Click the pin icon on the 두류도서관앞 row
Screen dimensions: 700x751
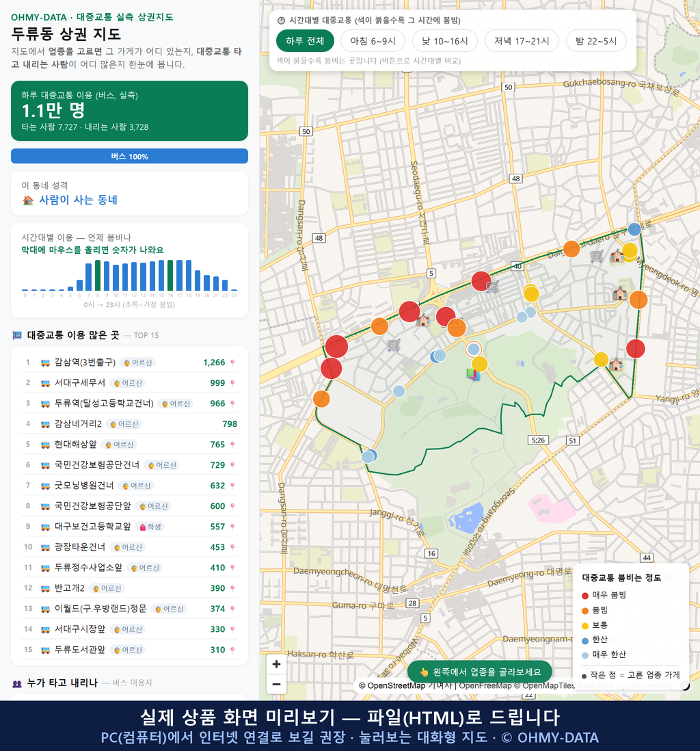click(x=232, y=650)
